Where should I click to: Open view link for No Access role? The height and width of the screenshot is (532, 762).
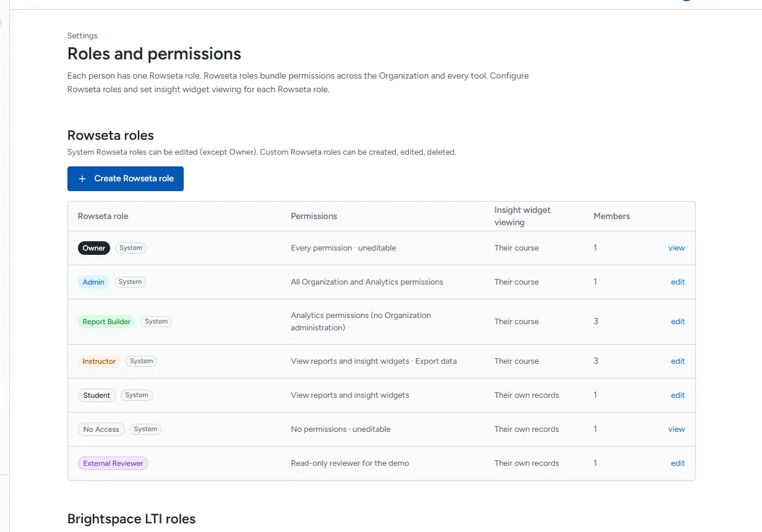coord(677,429)
